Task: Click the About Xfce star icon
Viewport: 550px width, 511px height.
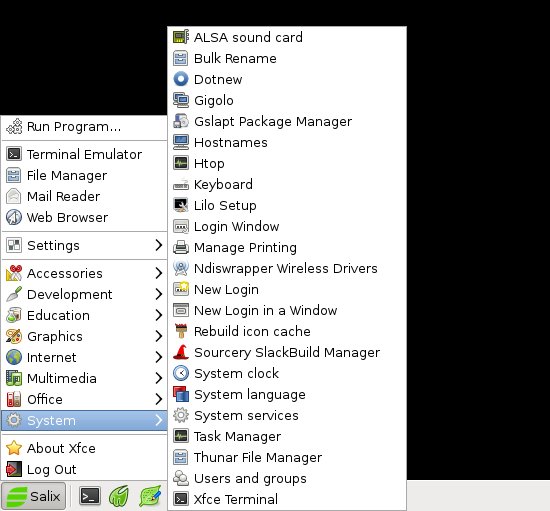Action: pos(14,448)
